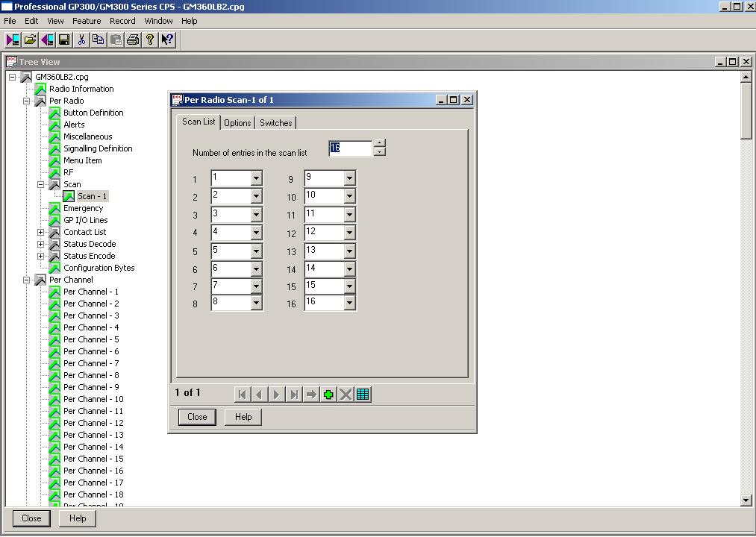The image size is (756, 537).
Task: Click the Paste toolbar icon
Action: (116, 40)
